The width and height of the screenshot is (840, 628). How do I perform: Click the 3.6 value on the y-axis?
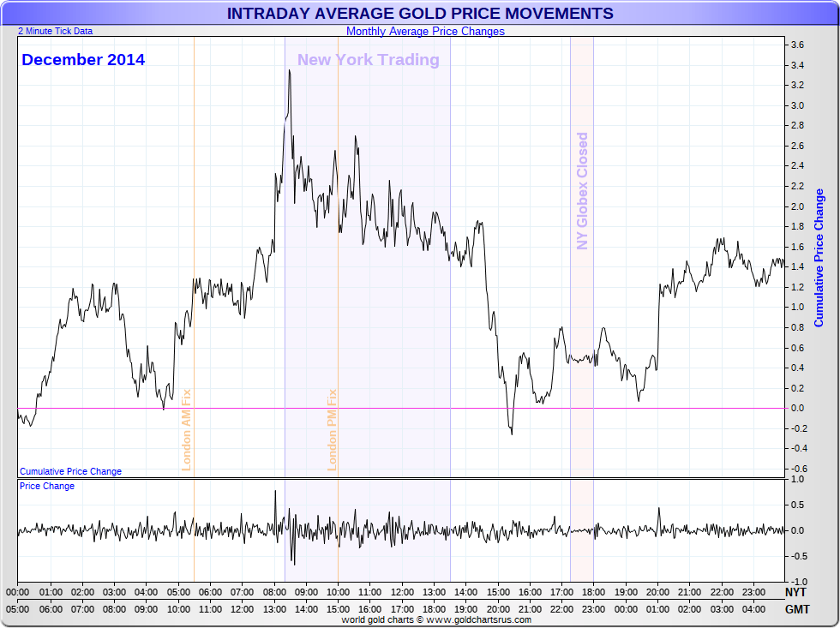tap(798, 45)
